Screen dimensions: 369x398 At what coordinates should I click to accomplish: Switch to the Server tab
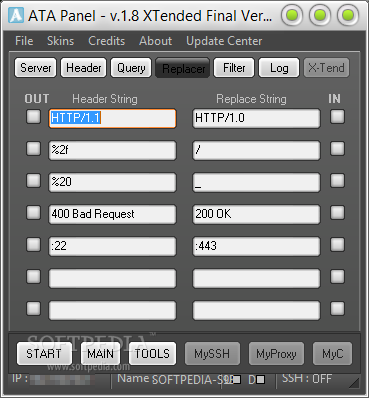(36, 68)
